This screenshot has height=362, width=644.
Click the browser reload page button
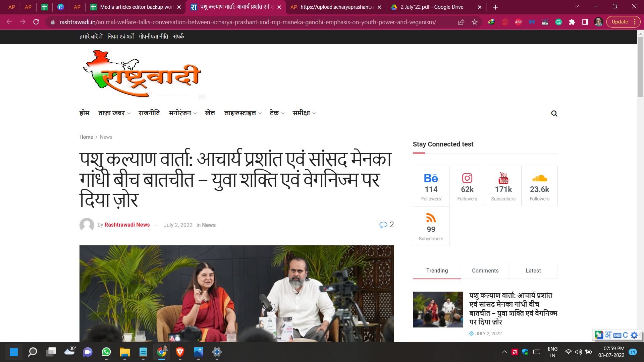click(x=36, y=22)
